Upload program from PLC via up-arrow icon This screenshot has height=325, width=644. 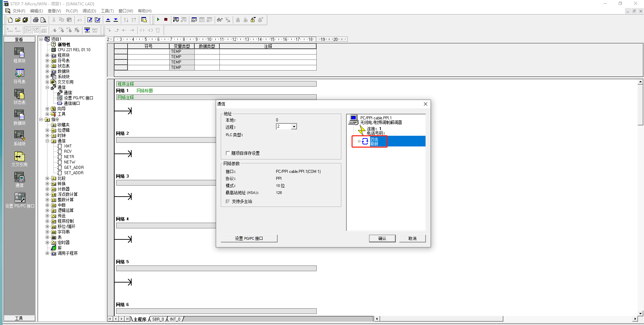[108, 20]
